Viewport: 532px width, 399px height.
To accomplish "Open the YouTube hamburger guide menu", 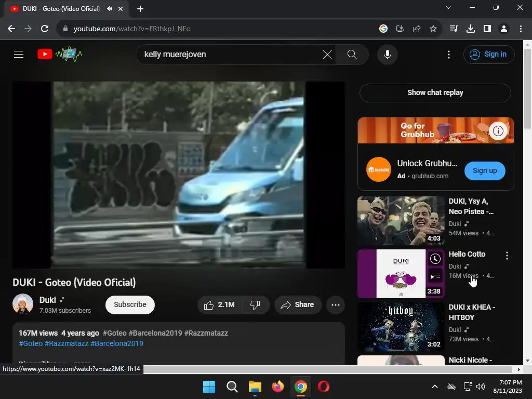I will 19,54.
